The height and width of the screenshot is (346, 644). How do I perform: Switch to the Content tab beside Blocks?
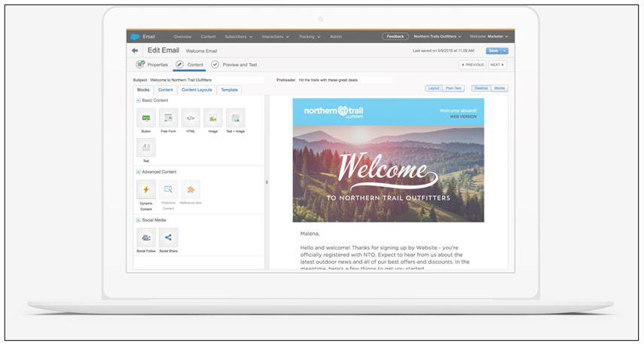(x=166, y=90)
